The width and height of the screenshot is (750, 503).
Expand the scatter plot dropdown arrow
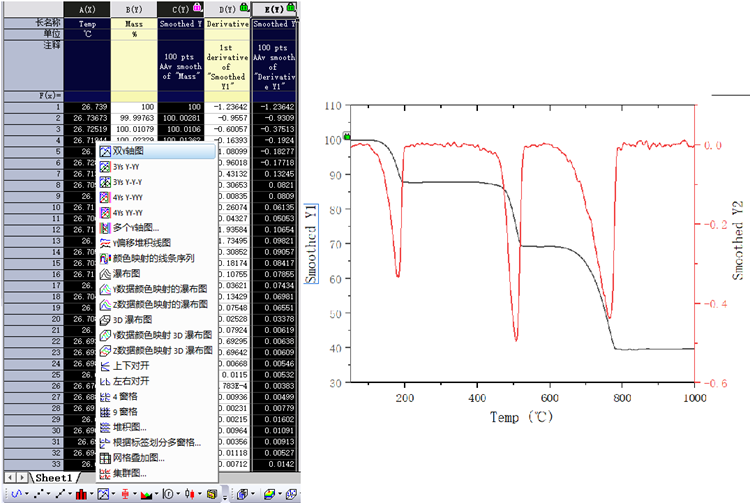(48, 494)
